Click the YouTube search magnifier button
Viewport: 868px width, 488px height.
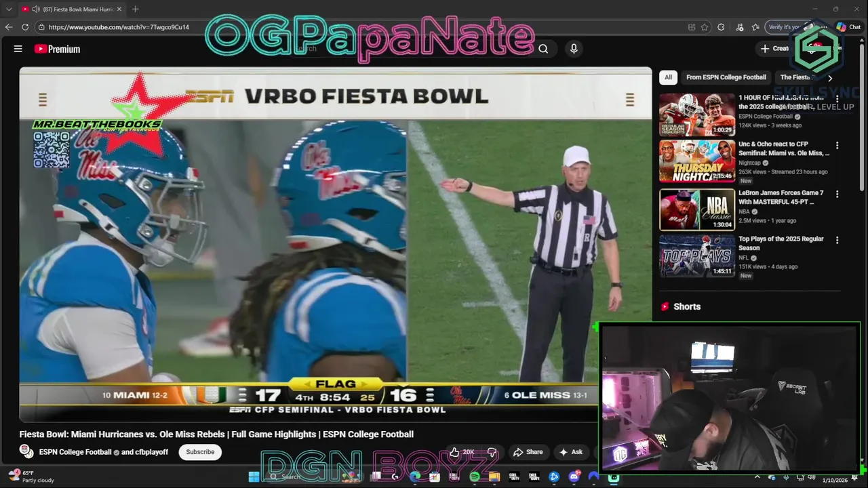point(543,49)
